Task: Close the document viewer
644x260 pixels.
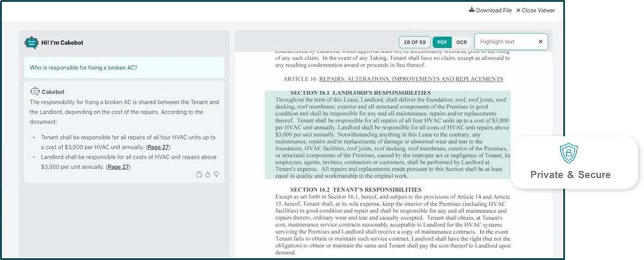Action: point(536,10)
